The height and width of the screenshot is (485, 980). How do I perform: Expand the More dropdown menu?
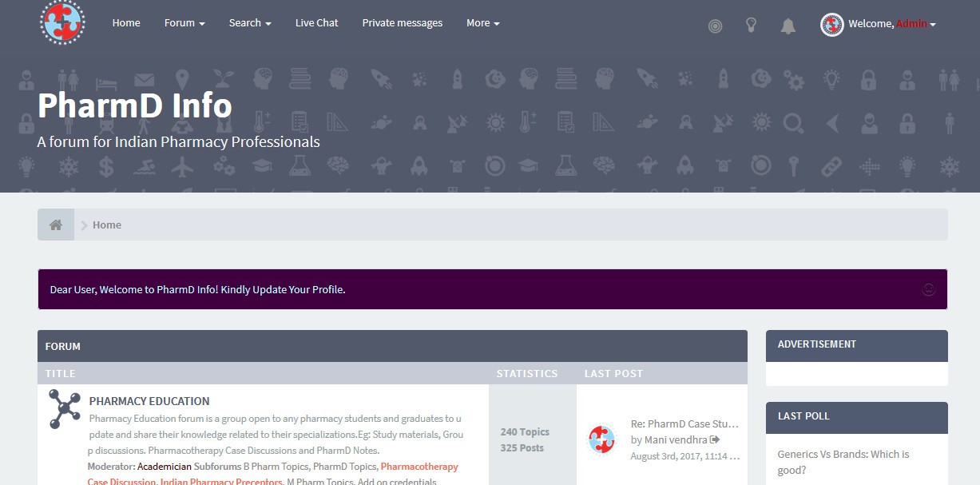coord(483,23)
